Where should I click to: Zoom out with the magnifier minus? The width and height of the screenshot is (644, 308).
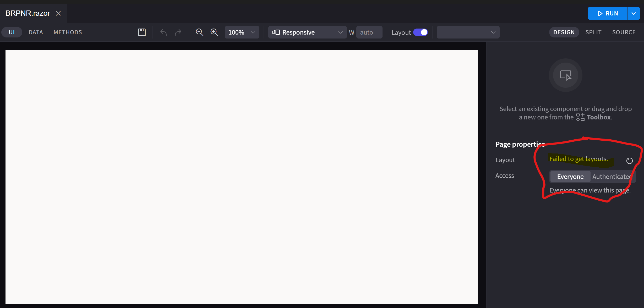point(199,32)
